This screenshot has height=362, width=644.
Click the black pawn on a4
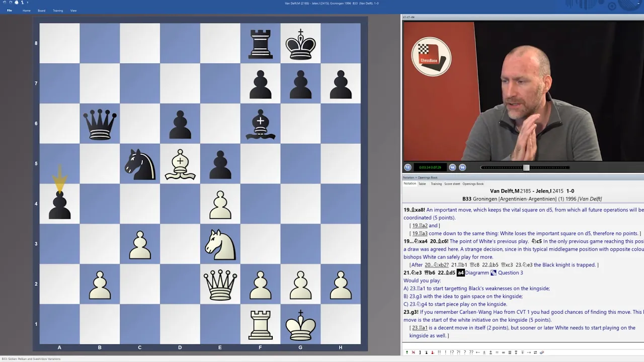59,204
